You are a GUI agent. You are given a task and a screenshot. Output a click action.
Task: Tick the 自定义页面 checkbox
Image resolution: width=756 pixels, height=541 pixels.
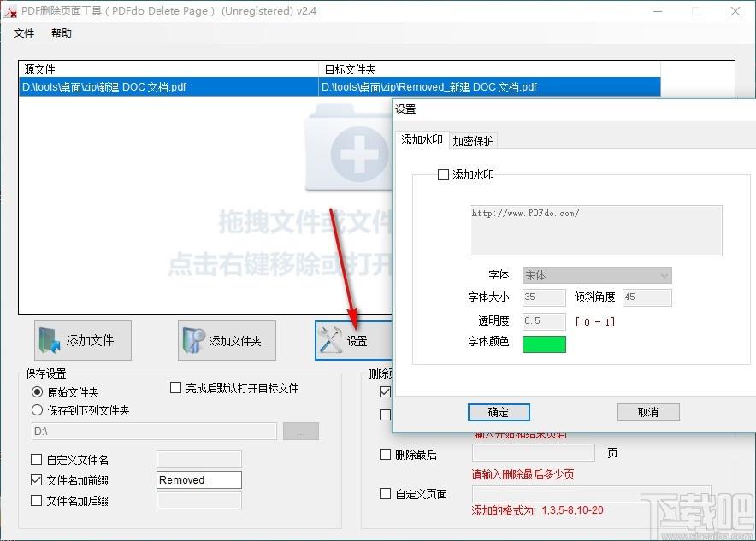pyautogui.click(x=385, y=494)
